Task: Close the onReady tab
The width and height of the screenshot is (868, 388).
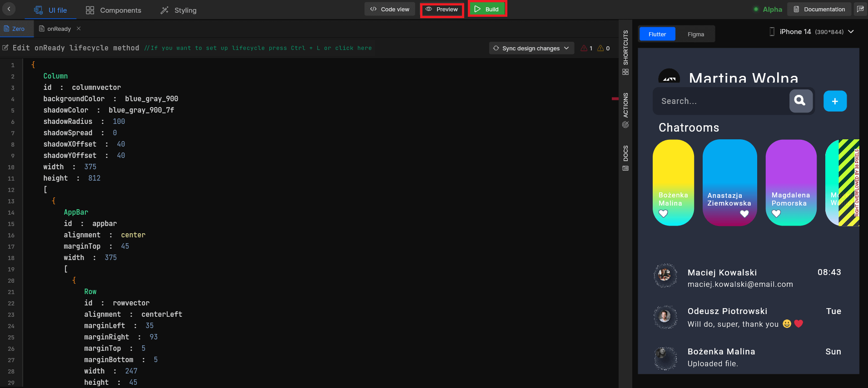Action: (x=79, y=29)
